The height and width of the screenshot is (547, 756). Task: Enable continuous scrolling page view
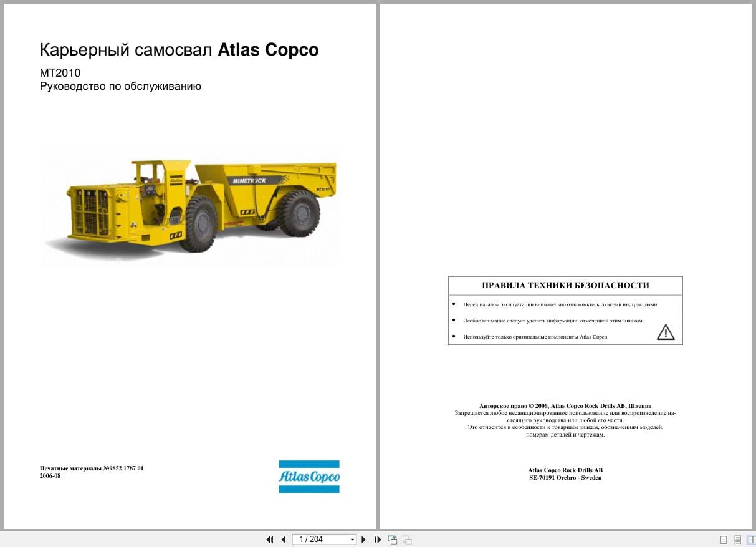(x=737, y=540)
